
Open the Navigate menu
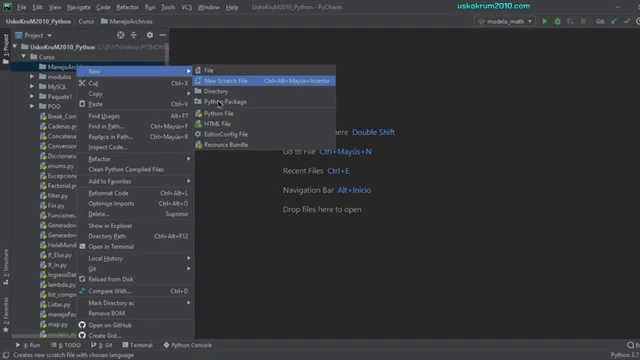coord(79,7)
